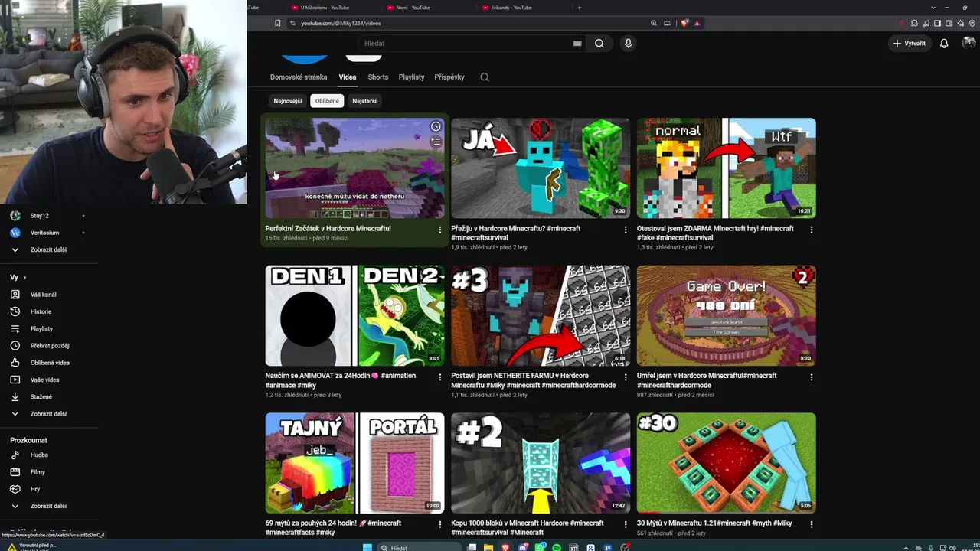This screenshot has width=980, height=551.
Task: Open a new browser tab
Action: pyautogui.click(x=579, y=8)
